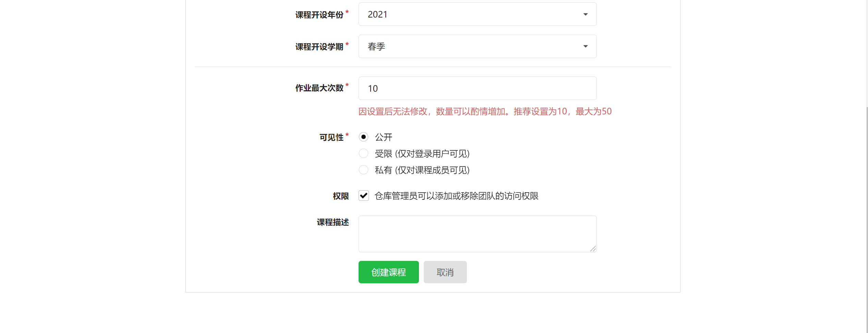Viewport: 868px width, 333px height.
Task: Select the 公开 visibility radio button
Action: (363, 137)
